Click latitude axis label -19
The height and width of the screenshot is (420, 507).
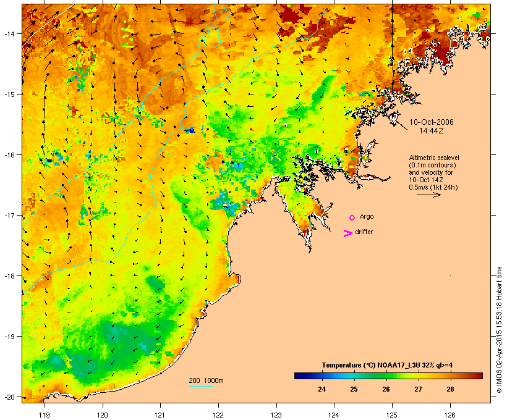click(x=9, y=337)
